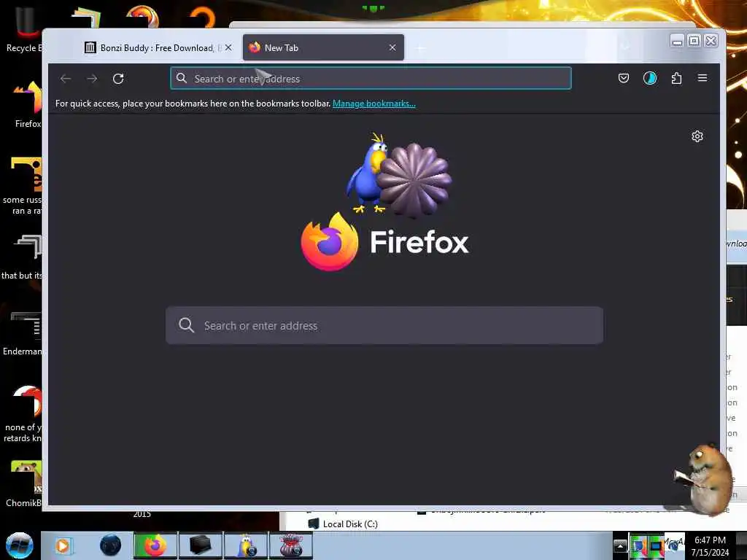Screen dimensions: 747x560
Task: Close the New Tab tab
Action: [x=392, y=47]
